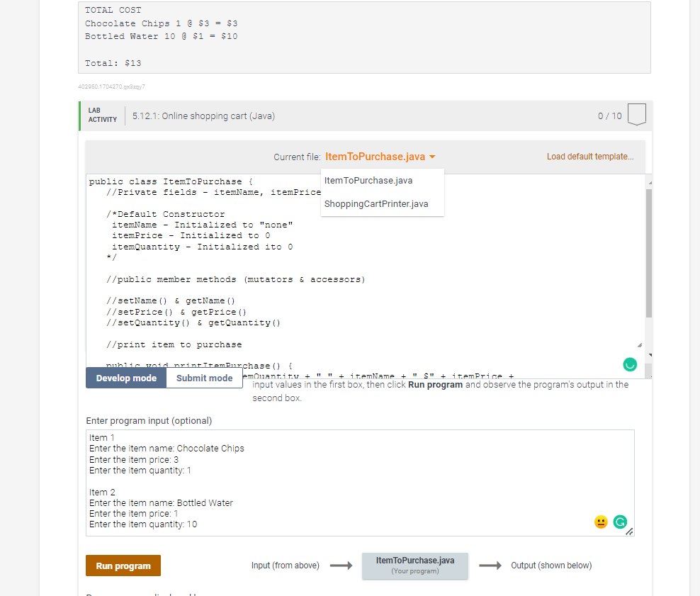This screenshot has height=596, width=700.
Task: Select ShoppingCartPrinter.java from the file list
Action: (376, 203)
